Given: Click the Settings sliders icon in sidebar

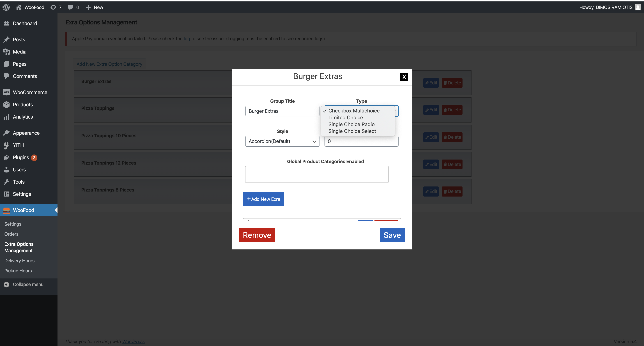Looking at the screenshot, I should tap(6, 194).
